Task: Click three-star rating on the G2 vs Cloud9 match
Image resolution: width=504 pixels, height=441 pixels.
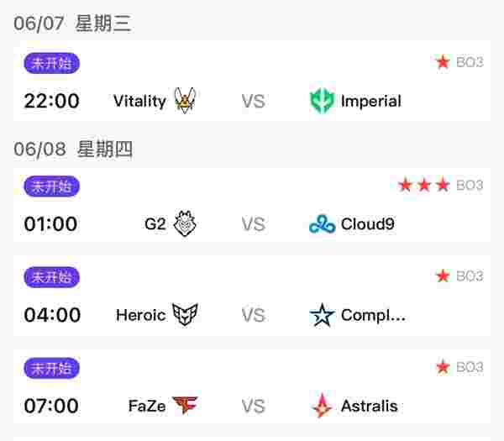Action: pos(424,185)
